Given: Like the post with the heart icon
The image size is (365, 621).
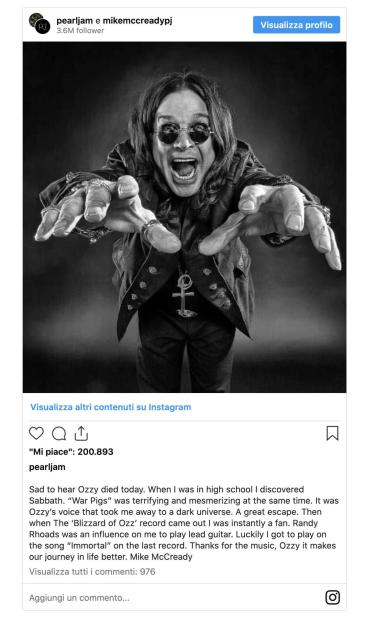Looking at the screenshot, I should [36, 433].
